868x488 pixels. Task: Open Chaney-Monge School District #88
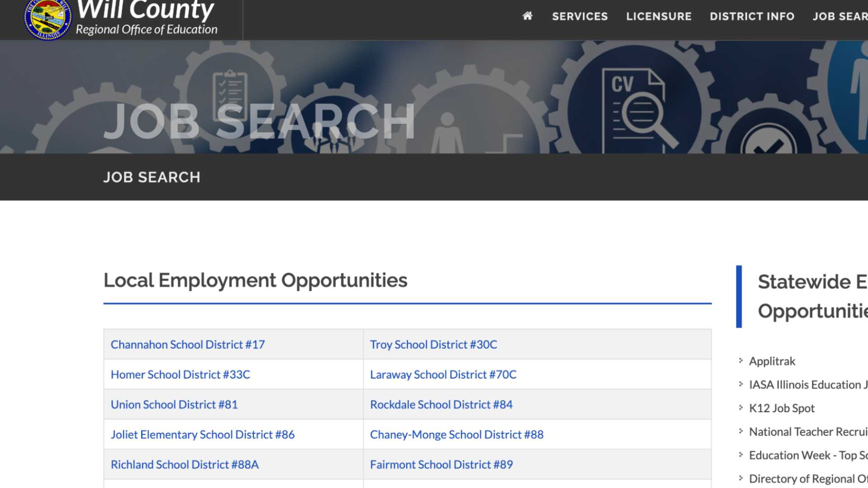tap(457, 434)
